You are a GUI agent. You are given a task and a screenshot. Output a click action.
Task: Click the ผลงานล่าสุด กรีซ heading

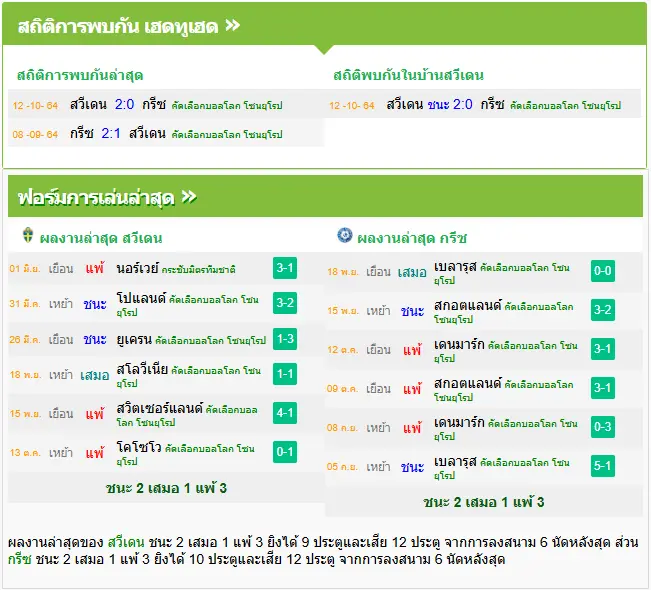tap(412, 238)
